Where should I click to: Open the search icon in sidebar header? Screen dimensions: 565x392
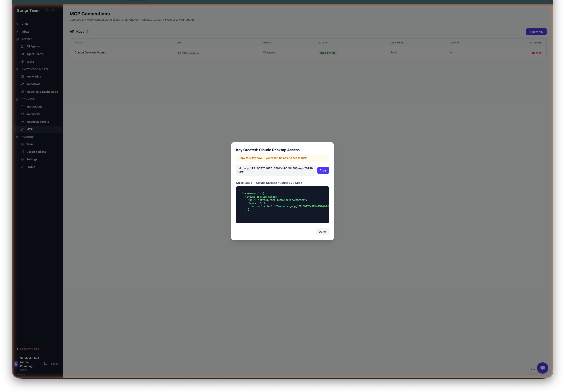[53, 10]
